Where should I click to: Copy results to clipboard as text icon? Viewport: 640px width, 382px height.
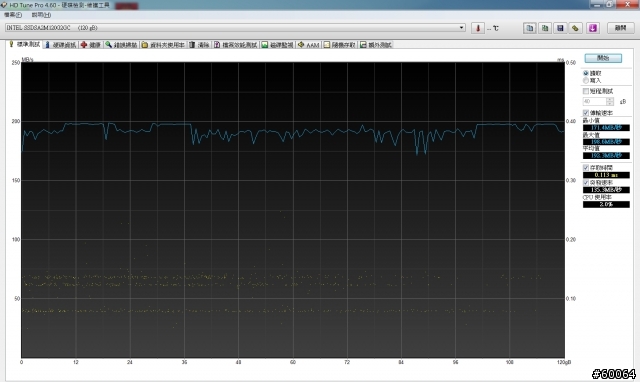[530, 28]
